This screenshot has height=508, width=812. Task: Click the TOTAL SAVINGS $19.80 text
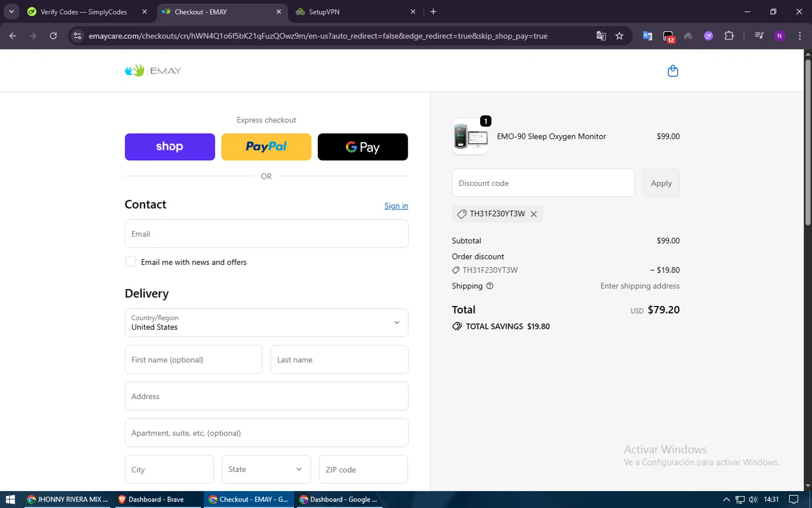click(x=508, y=327)
